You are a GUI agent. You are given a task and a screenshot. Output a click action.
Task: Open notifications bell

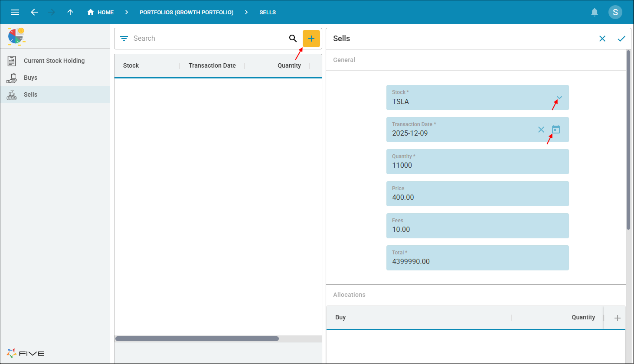(595, 12)
